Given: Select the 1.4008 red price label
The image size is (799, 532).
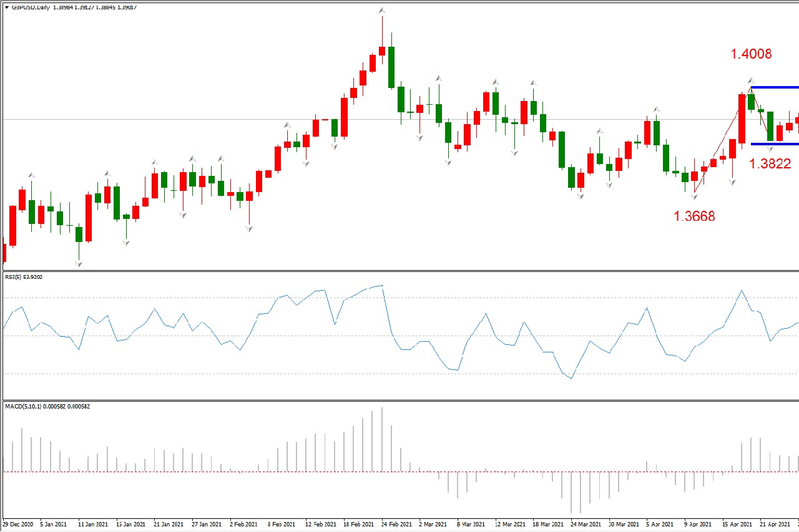Looking at the screenshot, I should tap(751, 54).
